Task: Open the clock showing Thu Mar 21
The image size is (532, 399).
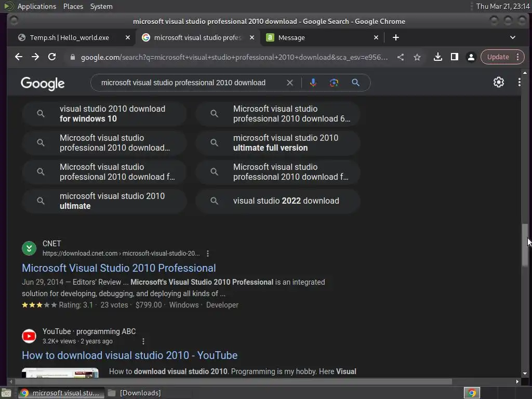Action: (503, 6)
